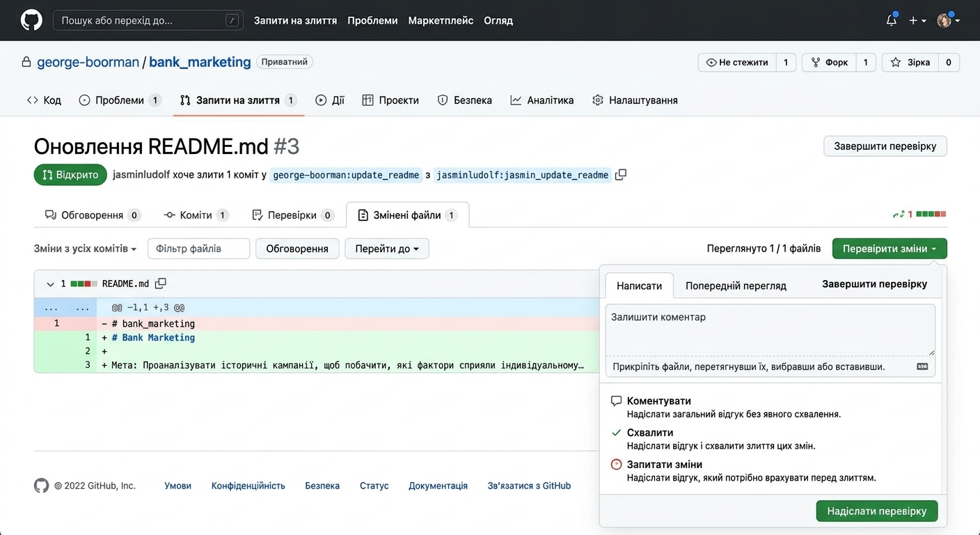
Task: Open the Дії tab
Action: pos(330,100)
